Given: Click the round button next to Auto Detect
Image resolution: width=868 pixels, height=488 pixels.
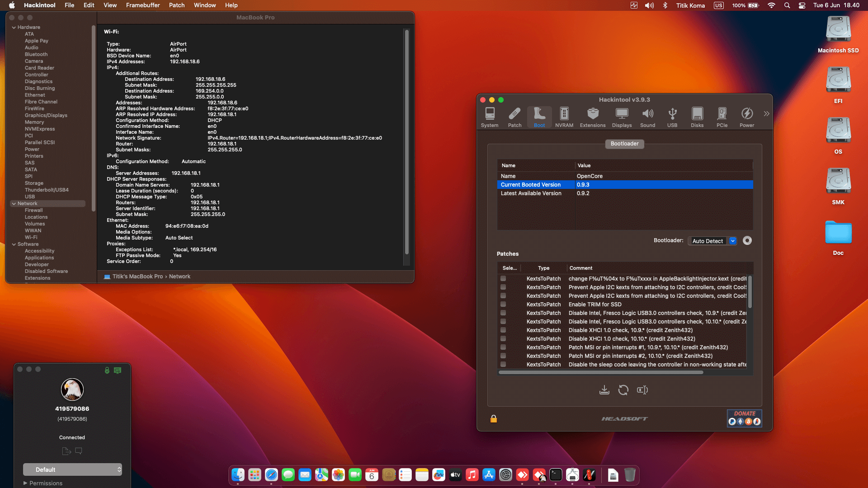Looking at the screenshot, I should coord(747,241).
